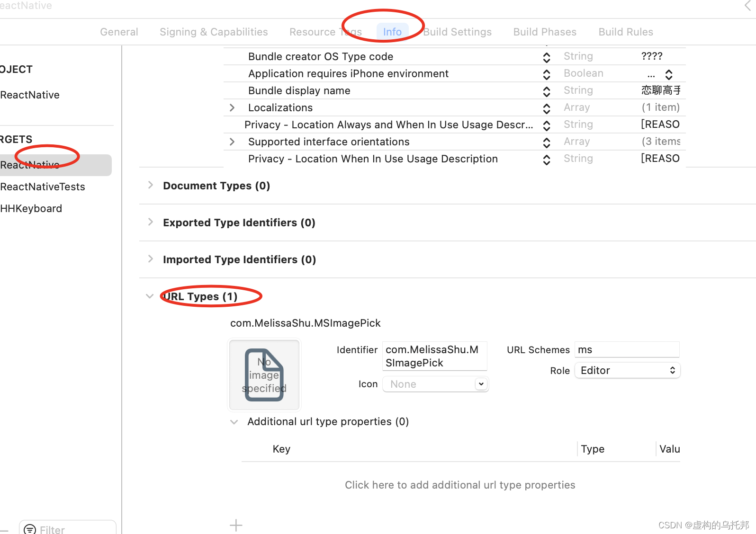The height and width of the screenshot is (534, 756).
Task: Expand Imported Type Identifiers section
Action: (x=150, y=259)
